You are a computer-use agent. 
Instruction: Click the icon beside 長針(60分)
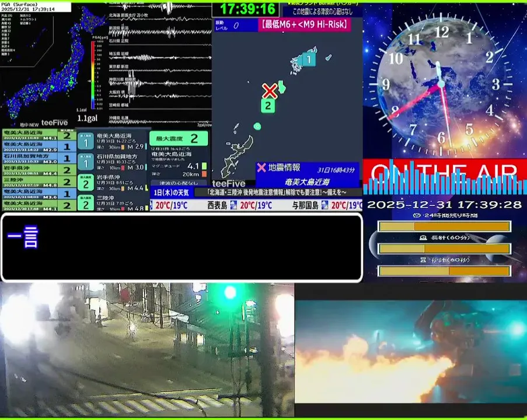tap(423, 237)
